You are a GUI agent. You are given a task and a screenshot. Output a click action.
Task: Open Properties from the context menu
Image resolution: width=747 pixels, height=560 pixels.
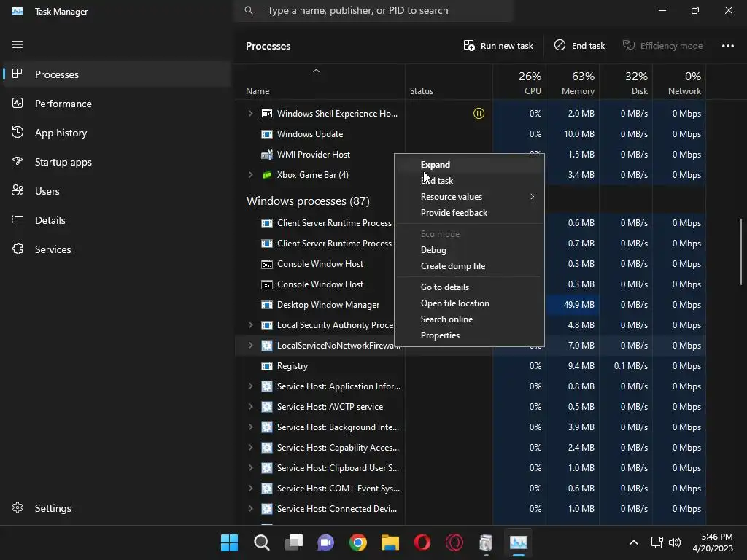(469, 335)
